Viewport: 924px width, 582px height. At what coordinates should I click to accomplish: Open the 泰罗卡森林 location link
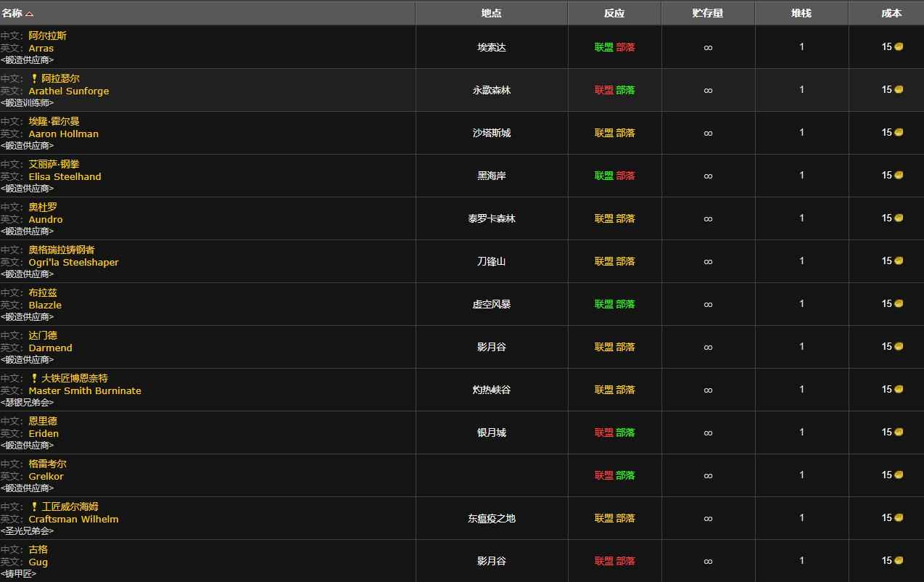[491, 218]
